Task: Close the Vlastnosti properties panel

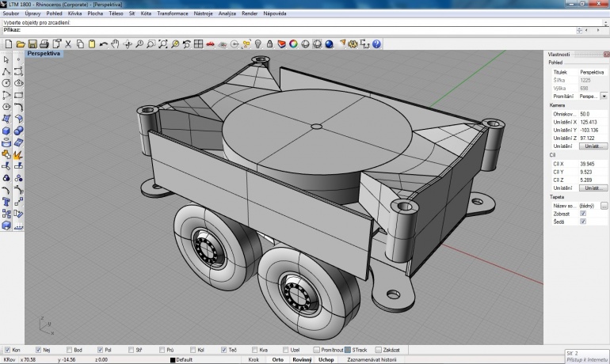Action: (x=606, y=55)
